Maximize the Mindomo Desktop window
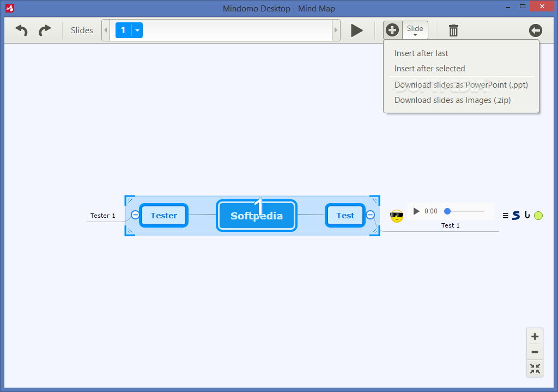Viewport: 558px width, 392px height. click(x=523, y=6)
